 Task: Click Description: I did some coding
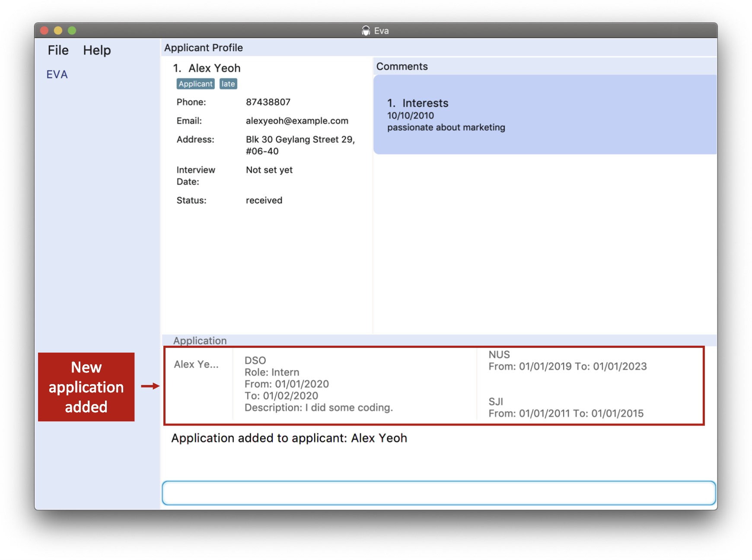point(319,407)
